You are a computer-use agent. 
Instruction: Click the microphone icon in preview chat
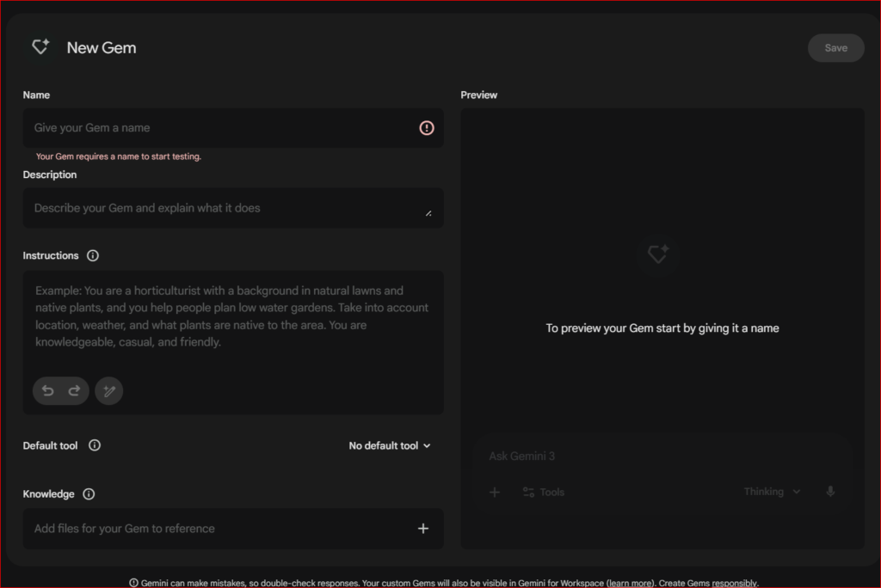[830, 492]
